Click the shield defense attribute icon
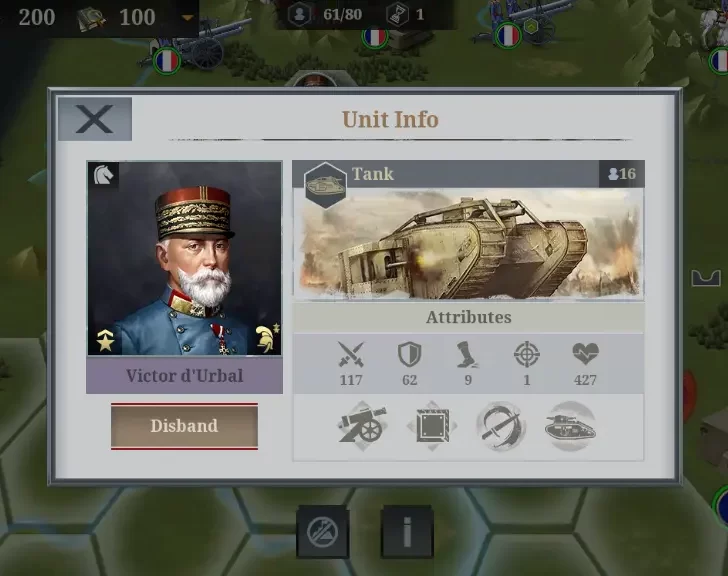This screenshot has width=728, height=576. pyautogui.click(x=410, y=355)
